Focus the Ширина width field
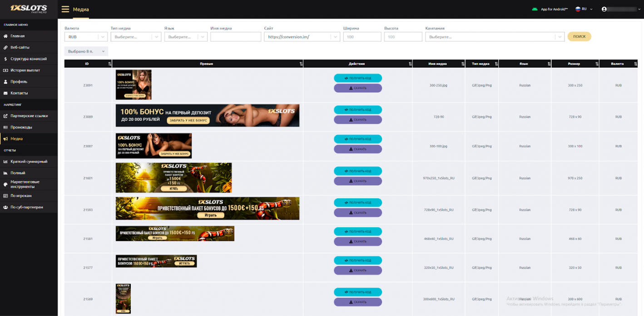This screenshot has height=316, width=644. pyautogui.click(x=362, y=37)
